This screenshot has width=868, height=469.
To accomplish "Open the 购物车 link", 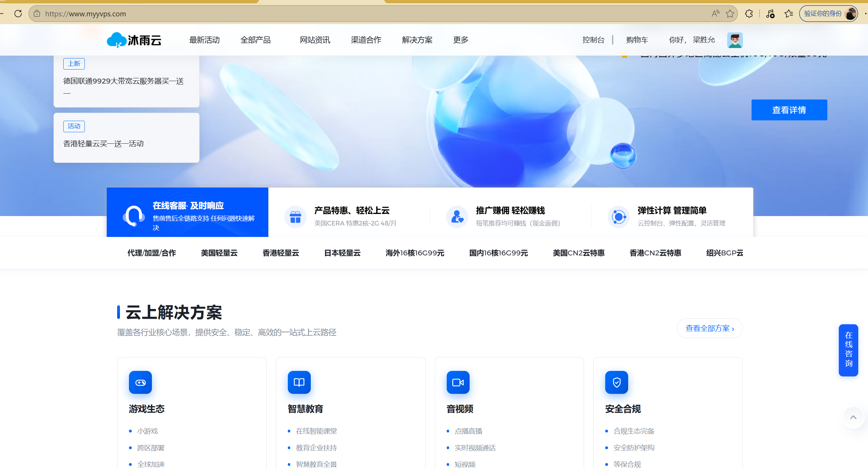I will (637, 40).
